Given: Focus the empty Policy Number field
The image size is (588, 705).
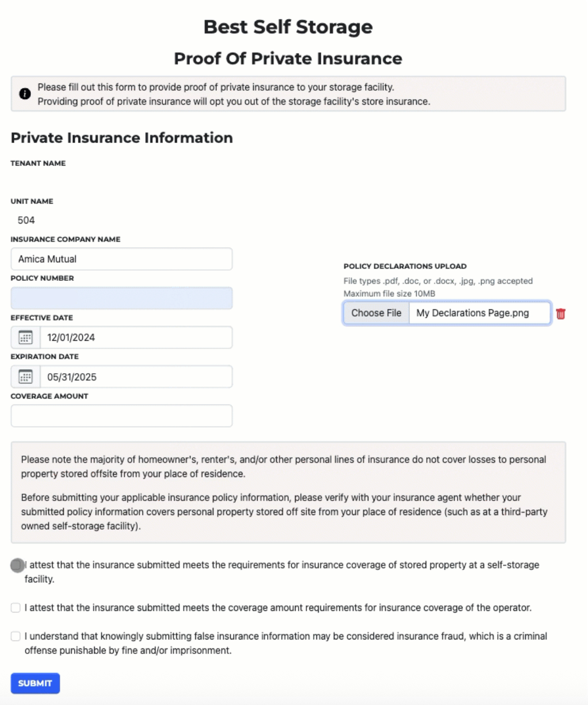Looking at the screenshot, I should pyautogui.click(x=122, y=298).
